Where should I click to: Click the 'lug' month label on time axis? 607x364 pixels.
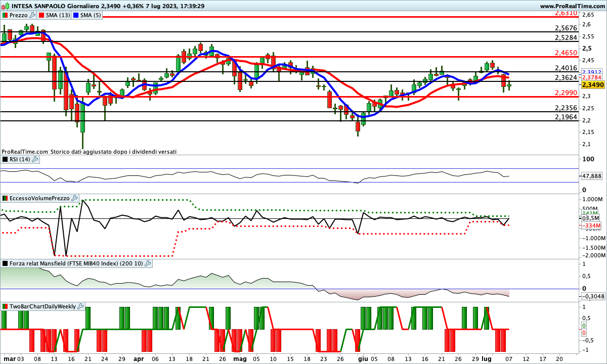486,358
